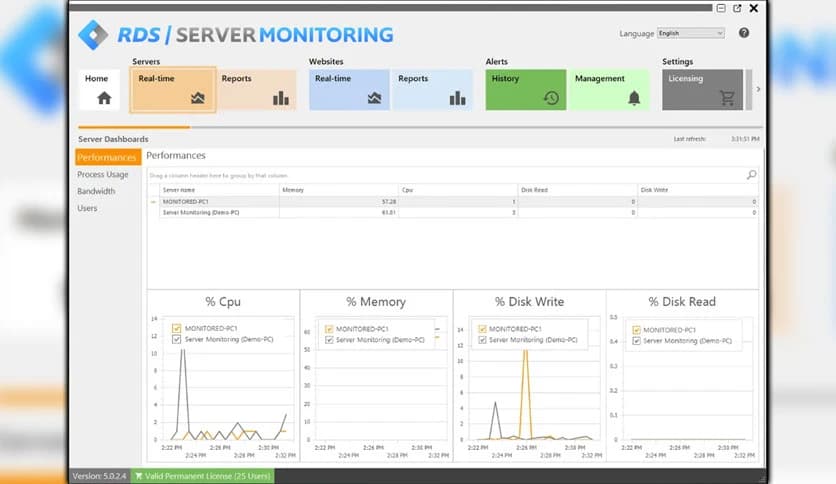Toggle MONITORED-PC1 in % Disk Write chart
Screen dimensions: 836x484
[x=482, y=329]
